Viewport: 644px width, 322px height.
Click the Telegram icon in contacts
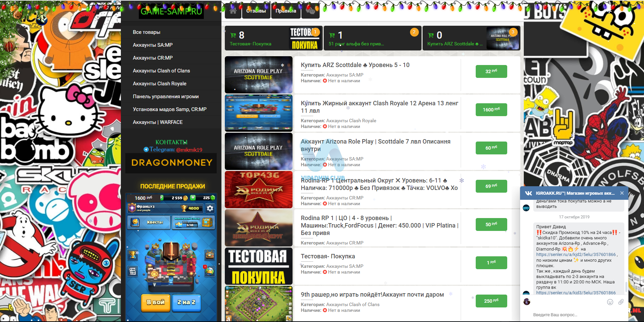[146, 149]
